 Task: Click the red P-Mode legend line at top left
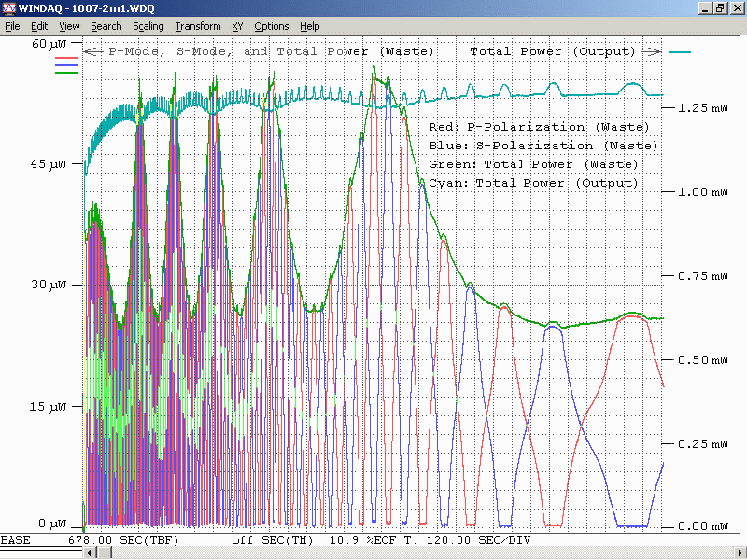click(x=67, y=58)
